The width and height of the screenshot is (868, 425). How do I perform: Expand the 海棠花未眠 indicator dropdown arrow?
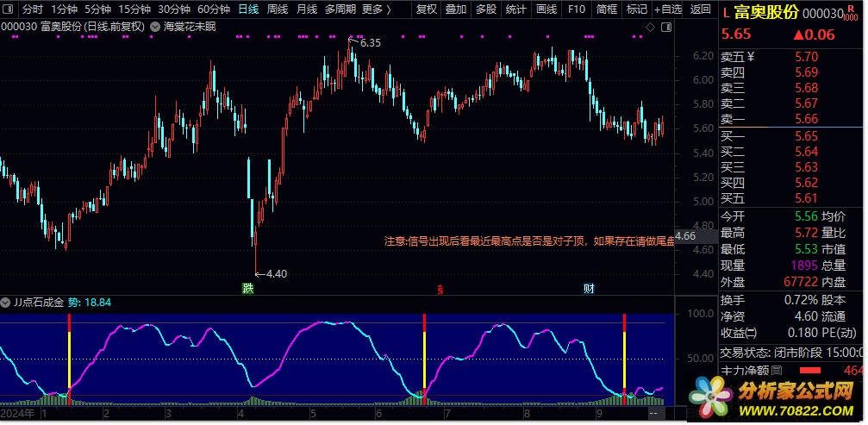pyautogui.click(x=154, y=28)
